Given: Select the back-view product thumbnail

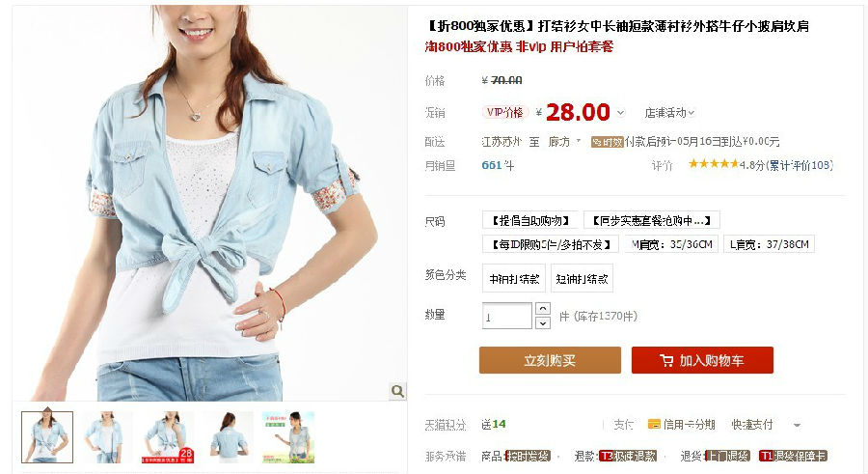Looking at the screenshot, I should click(229, 437).
